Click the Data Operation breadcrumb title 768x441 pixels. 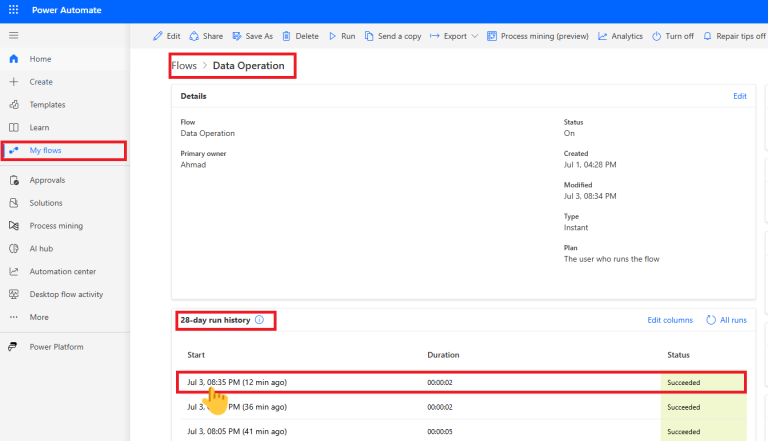[x=248, y=66]
